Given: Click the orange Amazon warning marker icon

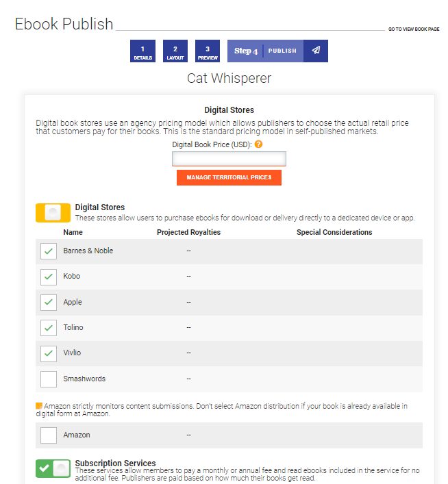Looking at the screenshot, I should [39, 406].
